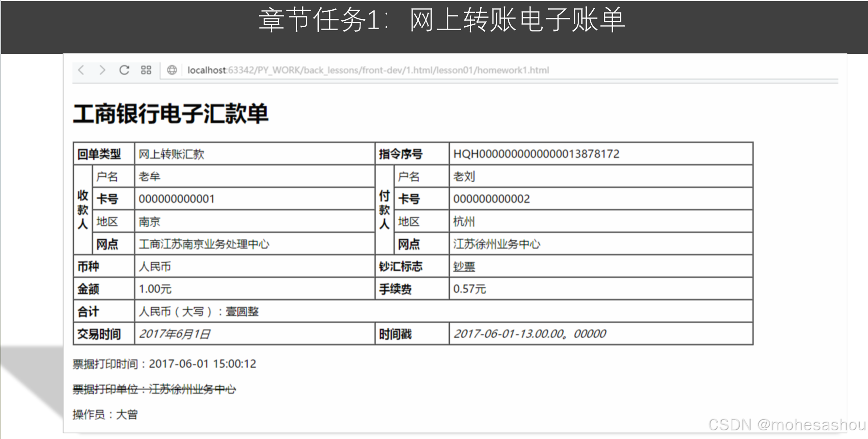Click the 指令序号 header cell

[x=412, y=154]
